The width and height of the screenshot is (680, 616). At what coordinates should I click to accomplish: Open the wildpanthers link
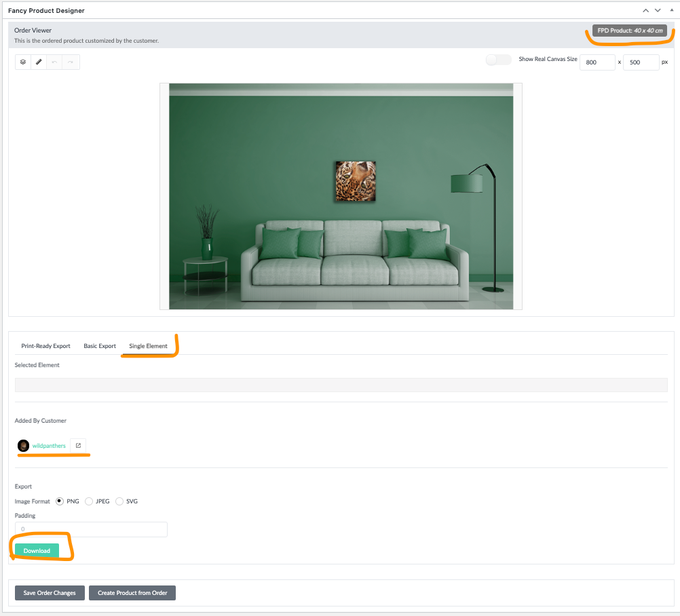[x=48, y=446]
